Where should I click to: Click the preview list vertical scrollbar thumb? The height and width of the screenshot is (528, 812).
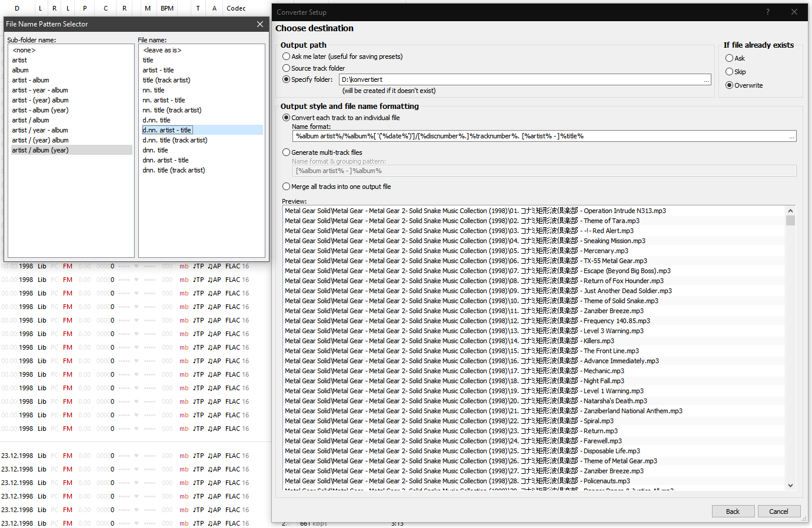pyautogui.click(x=790, y=221)
